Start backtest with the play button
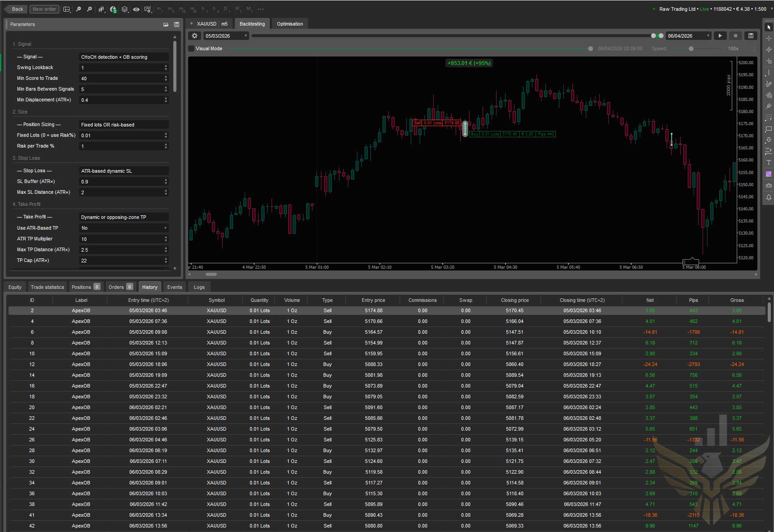The width and height of the screenshot is (774, 532). point(720,36)
